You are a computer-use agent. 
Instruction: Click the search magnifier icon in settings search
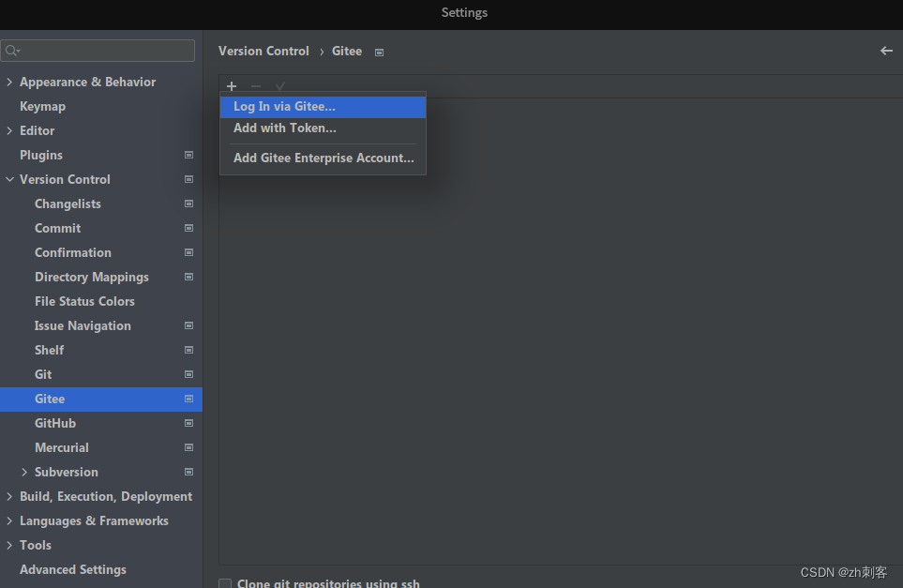(x=12, y=51)
